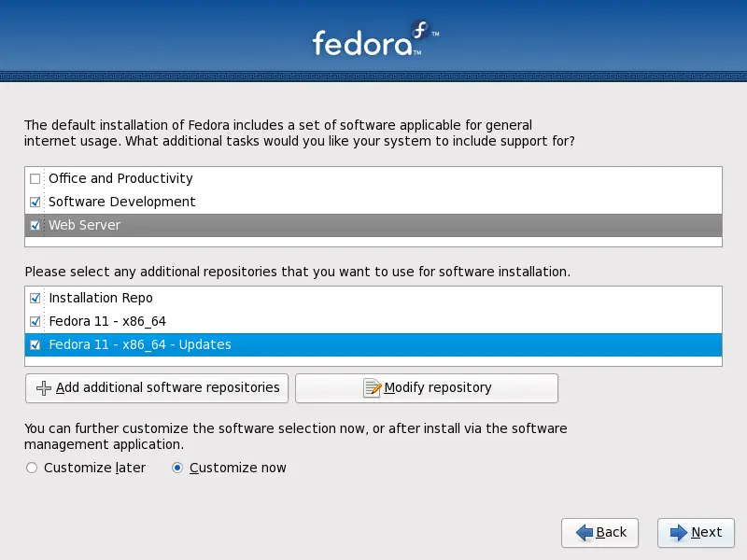The height and width of the screenshot is (560, 747).
Task: Click the Customize now label
Action: (238, 468)
